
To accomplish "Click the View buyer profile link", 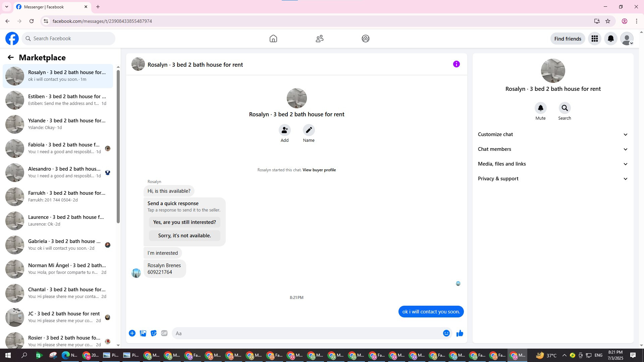I will 319,170.
